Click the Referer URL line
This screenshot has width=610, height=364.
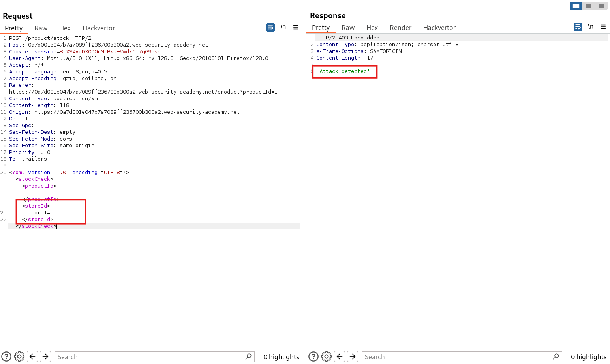143,92
